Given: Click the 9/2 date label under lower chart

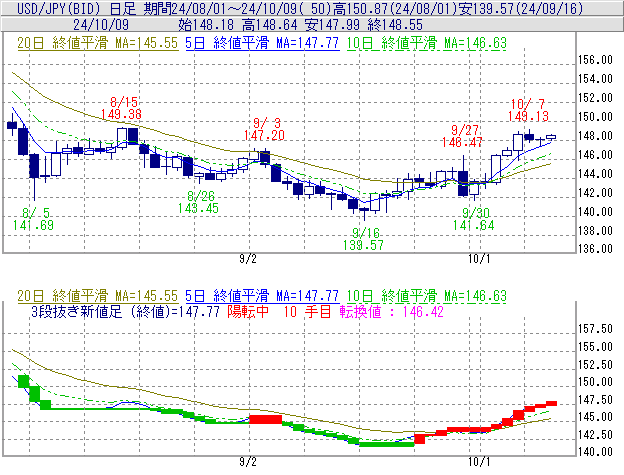Looking at the screenshot, I should (x=248, y=462).
